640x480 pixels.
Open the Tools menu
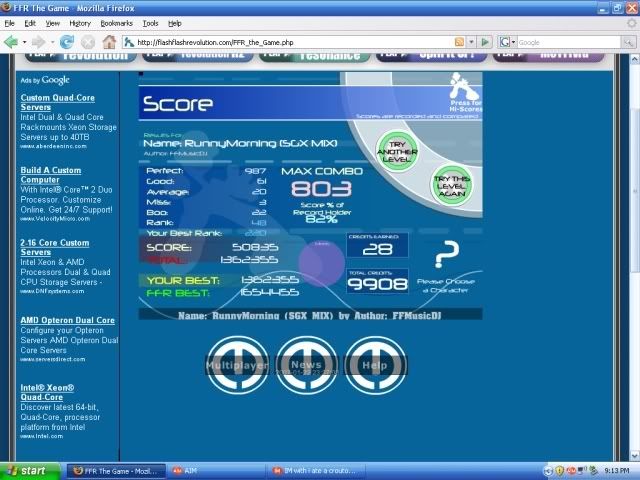click(150, 22)
